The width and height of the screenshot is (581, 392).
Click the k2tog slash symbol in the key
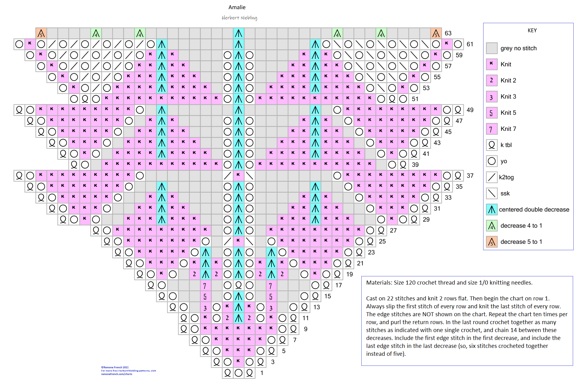point(491,177)
